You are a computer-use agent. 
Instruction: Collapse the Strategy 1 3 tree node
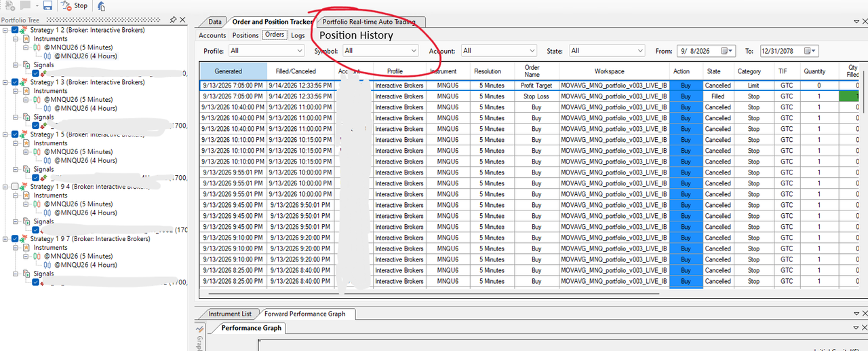pyautogui.click(x=5, y=82)
